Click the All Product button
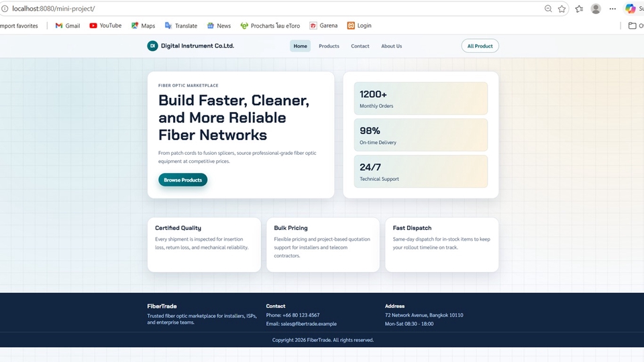This screenshot has width=644, height=362. (480, 46)
